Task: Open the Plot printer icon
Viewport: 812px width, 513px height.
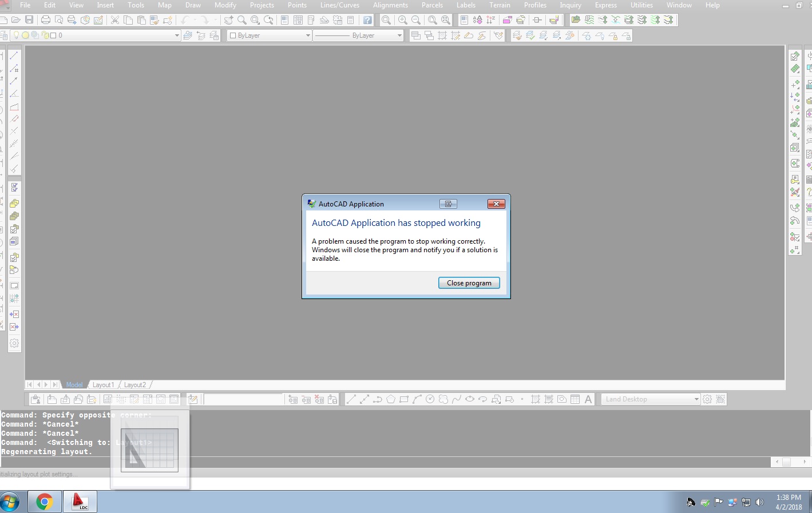Action: coord(45,19)
